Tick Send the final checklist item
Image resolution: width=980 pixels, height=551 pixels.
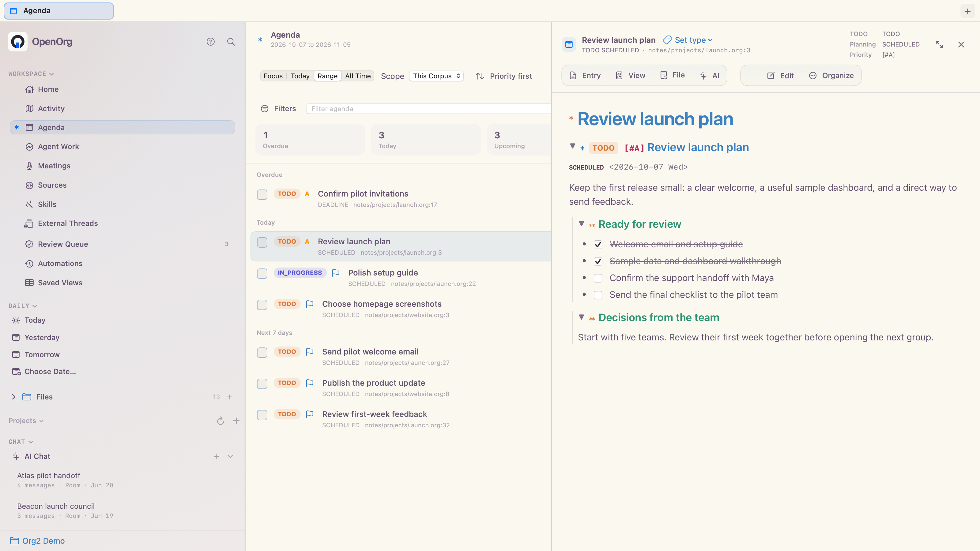point(598,295)
